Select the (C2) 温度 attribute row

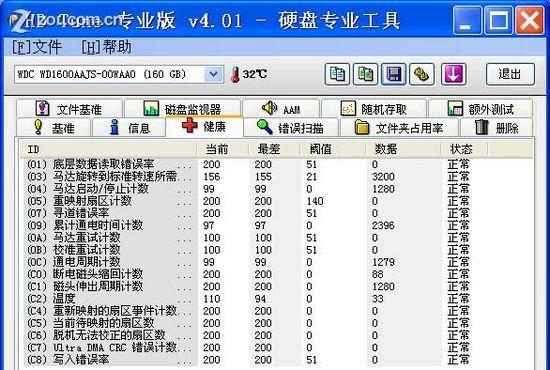(x=277, y=299)
